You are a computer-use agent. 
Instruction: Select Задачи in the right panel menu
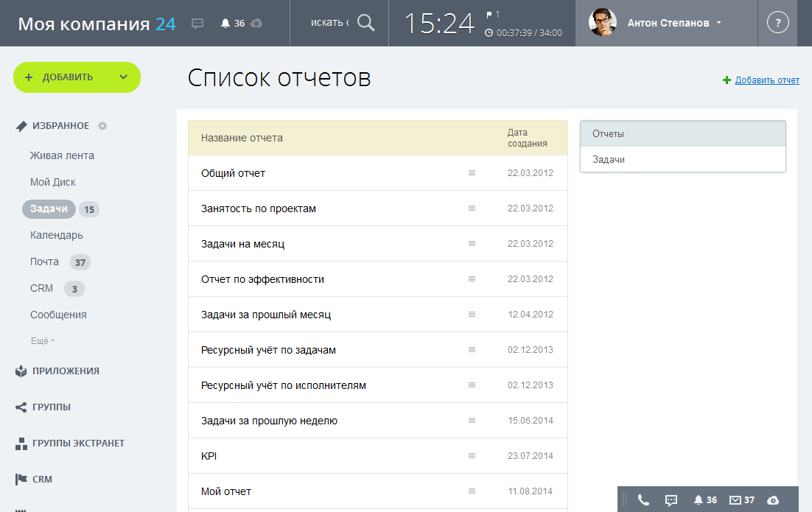(682, 159)
